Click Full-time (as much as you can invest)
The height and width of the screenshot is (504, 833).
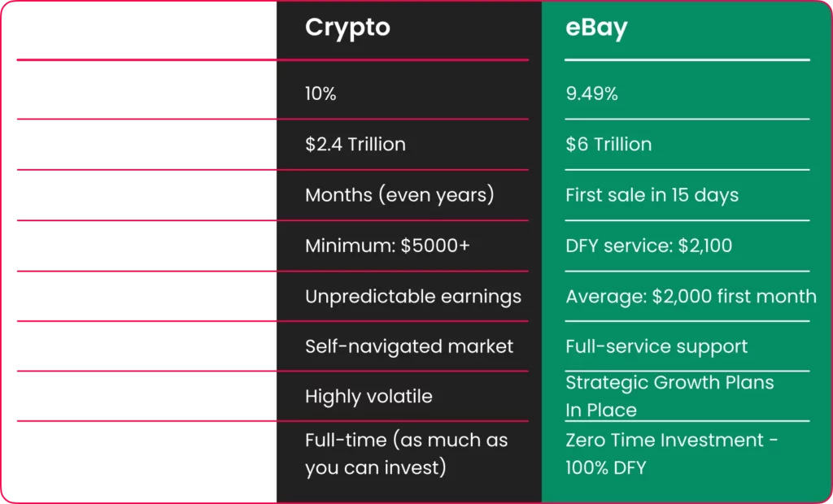407,454
